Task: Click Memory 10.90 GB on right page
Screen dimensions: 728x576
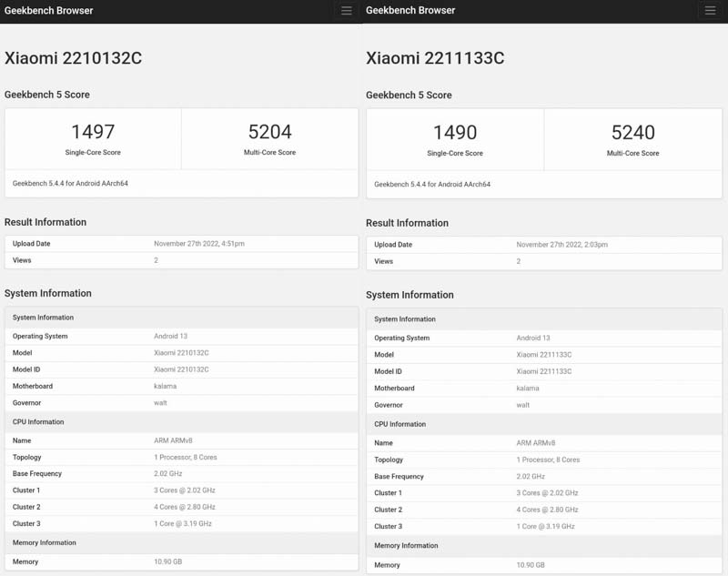Action: tap(531, 565)
